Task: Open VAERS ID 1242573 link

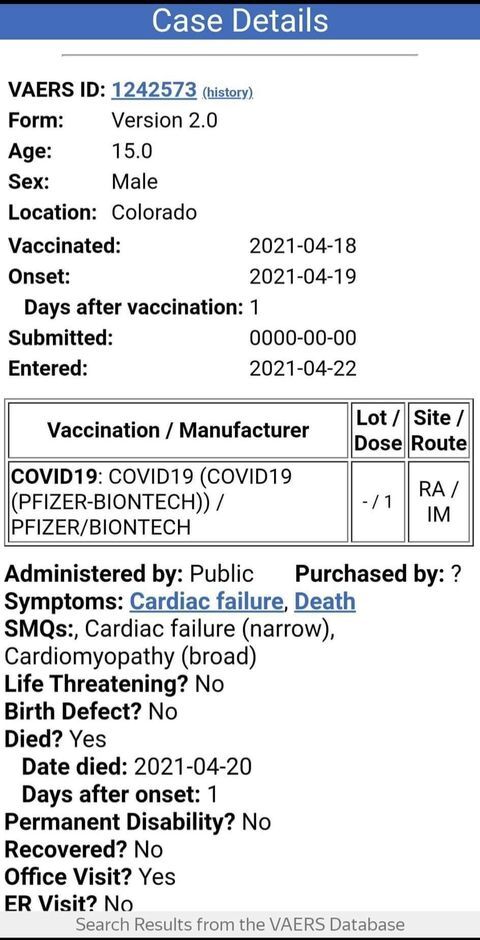Action: pos(155,89)
